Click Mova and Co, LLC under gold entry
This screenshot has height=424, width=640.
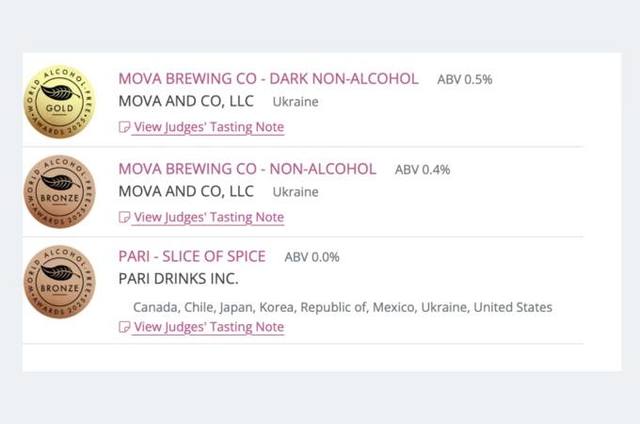click(x=186, y=101)
